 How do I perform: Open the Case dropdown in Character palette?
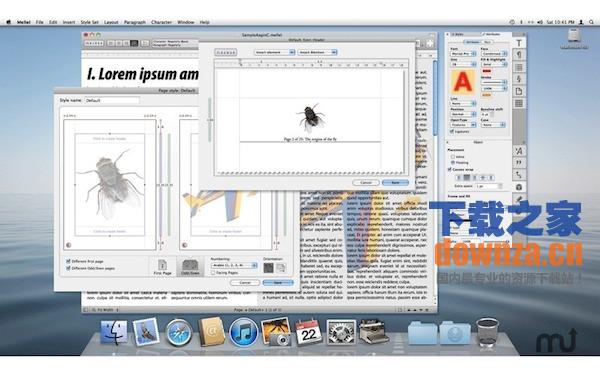pos(493,125)
